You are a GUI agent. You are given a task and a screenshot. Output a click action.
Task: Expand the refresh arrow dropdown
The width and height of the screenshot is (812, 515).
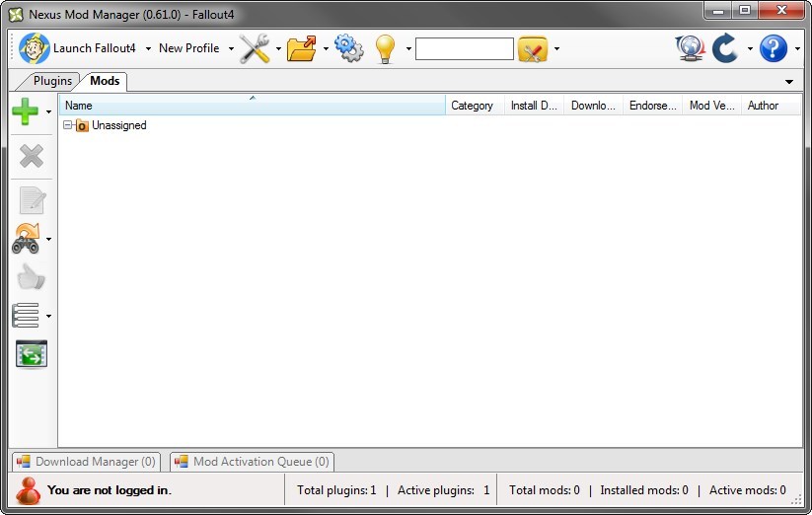(x=750, y=48)
